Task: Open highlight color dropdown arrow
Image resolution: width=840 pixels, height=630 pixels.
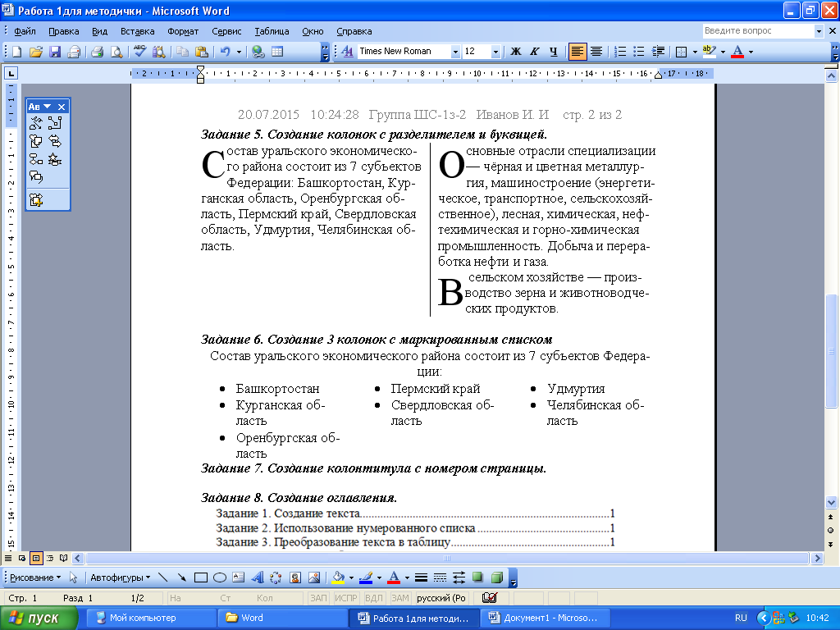Action: click(723, 52)
